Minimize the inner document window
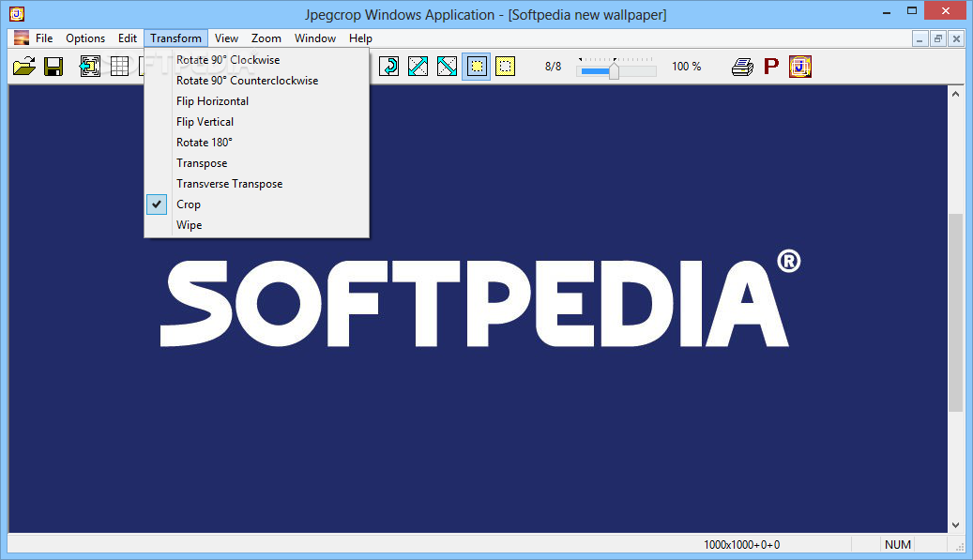This screenshot has height=560, width=973. pyautogui.click(x=920, y=38)
